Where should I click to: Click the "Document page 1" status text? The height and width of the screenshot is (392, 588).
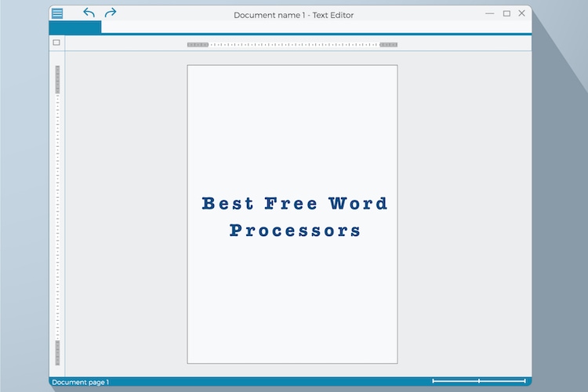pyautogui.click(x=81, y=383)
